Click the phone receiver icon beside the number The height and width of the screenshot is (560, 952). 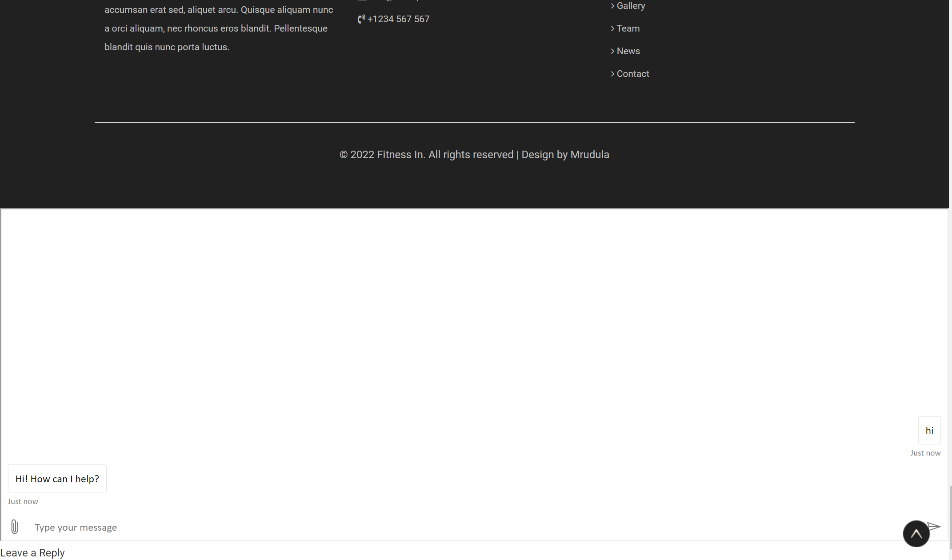point(361,19)
